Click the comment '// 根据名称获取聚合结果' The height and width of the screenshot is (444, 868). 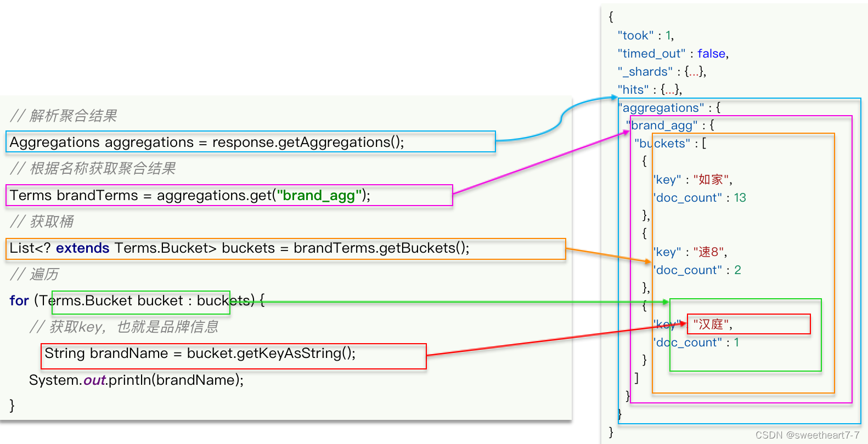(x=92, y=168)
